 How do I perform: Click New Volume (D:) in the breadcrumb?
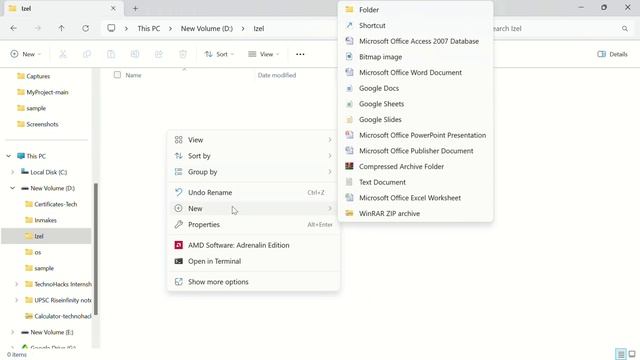207,29
